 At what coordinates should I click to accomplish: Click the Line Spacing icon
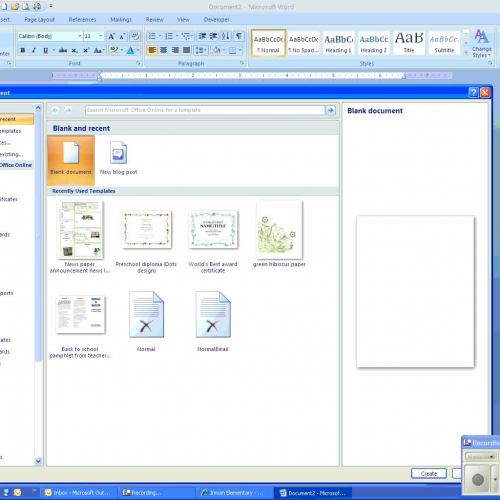coord(201,50)
